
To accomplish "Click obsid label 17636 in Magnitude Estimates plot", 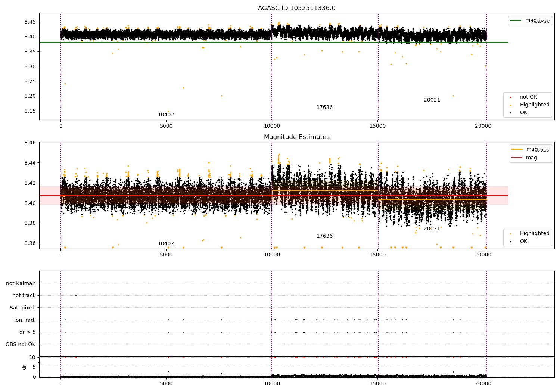I will 324,236.
